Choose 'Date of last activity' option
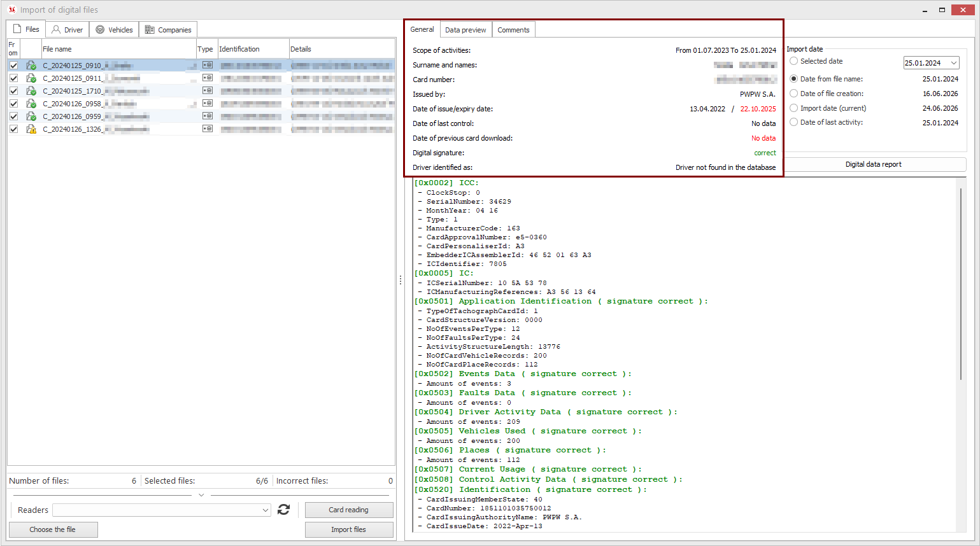 (793, 122)
